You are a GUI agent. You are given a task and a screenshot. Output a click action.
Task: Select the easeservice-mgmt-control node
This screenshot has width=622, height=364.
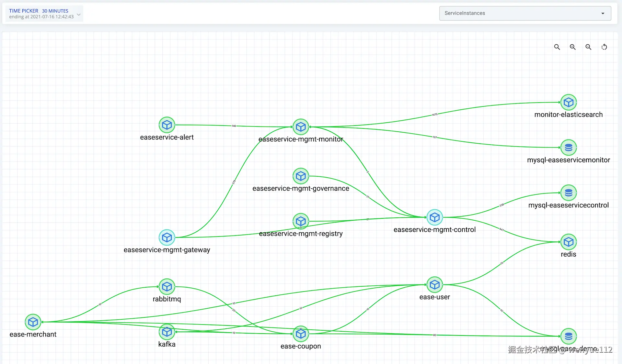click(435, 217)
